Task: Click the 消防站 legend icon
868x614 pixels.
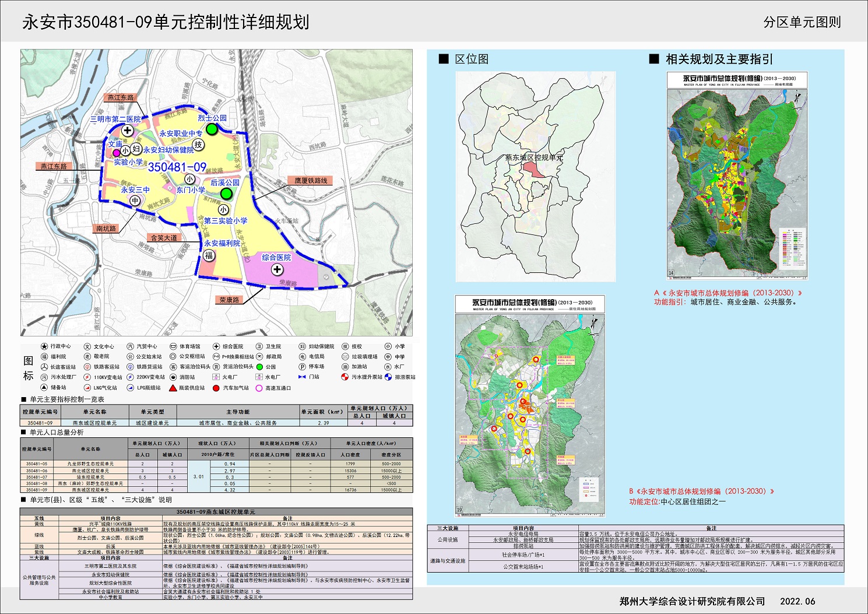Action: click(x=173, y=377)
